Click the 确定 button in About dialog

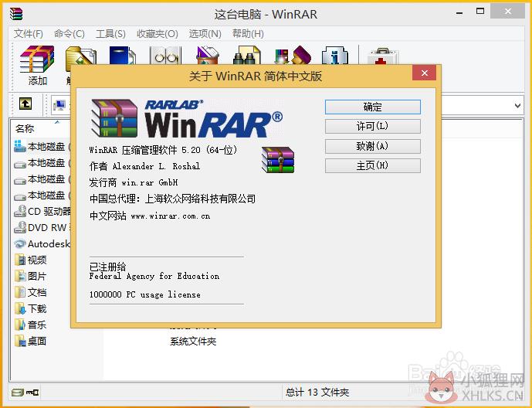click(372, 107)
